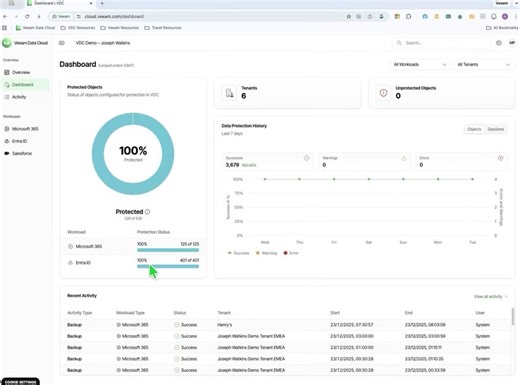Open the All Bookmarks folder
Viewport: 520px width, 385px height.
[x=502, y=28]
